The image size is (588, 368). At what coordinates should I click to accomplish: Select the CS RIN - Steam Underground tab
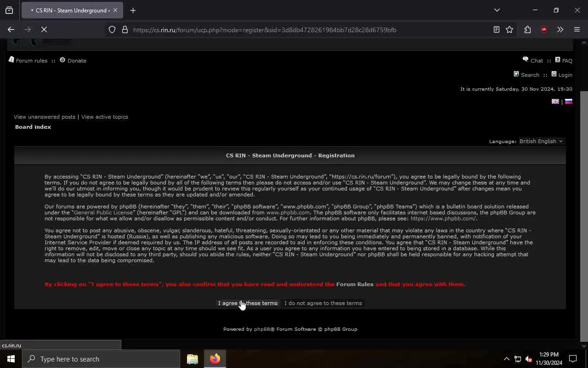click(72, 10)
